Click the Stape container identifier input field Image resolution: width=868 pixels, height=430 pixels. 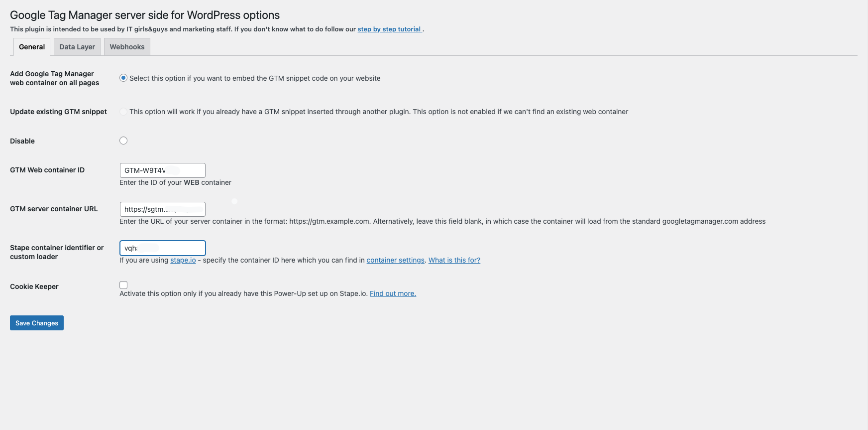click(162, 248)
